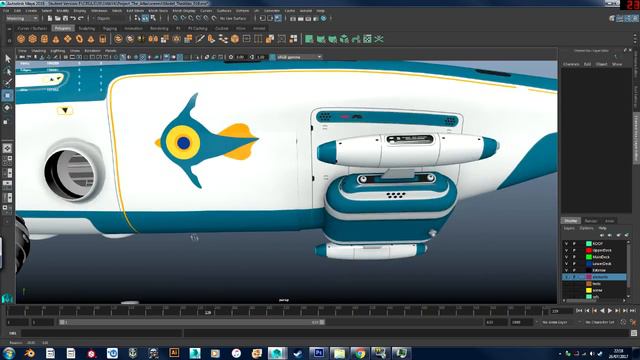Activate the Scale tool in toolbox
640x360 pixels.
click(7, 121)
